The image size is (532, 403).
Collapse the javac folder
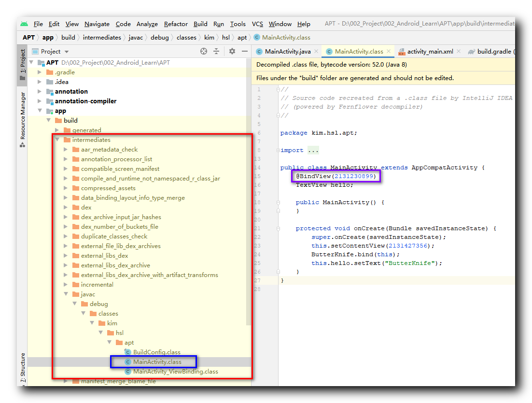tap(66, 294)
